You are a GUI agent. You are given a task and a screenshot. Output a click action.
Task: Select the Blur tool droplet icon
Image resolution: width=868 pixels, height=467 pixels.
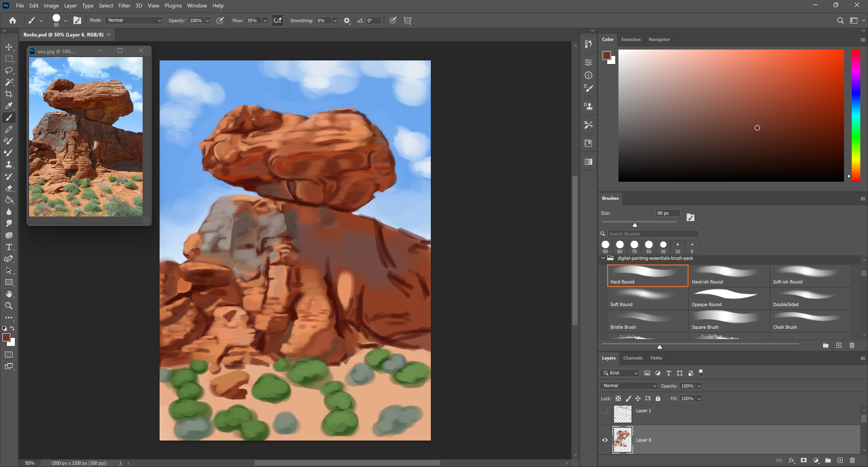click(x=9, y=212)
